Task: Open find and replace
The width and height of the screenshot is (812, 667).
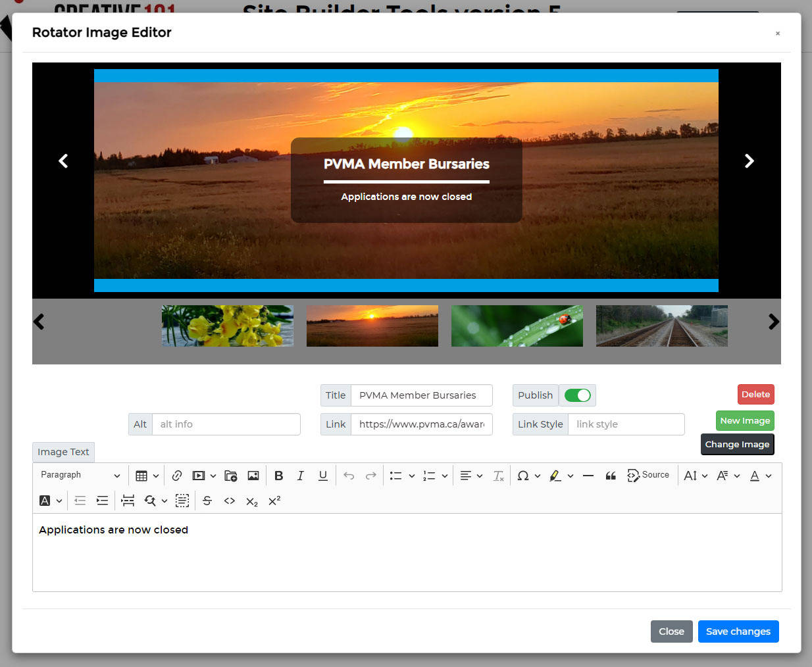Action: pos(150,501)
